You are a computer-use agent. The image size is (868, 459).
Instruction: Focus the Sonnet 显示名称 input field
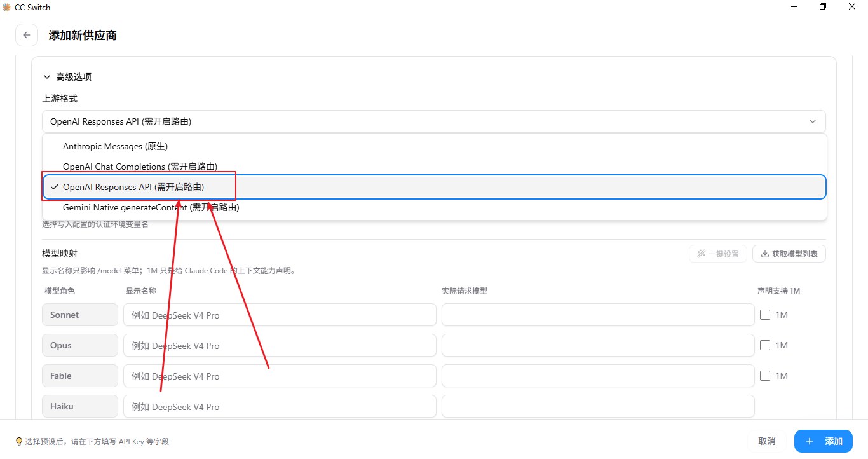point(280,315)
